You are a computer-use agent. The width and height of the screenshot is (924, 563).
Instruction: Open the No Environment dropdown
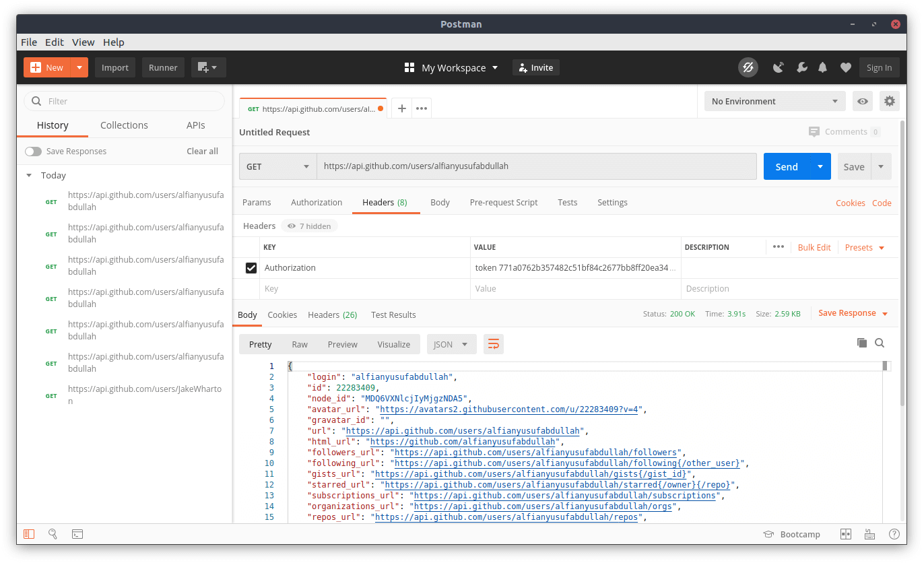(775, 101)
